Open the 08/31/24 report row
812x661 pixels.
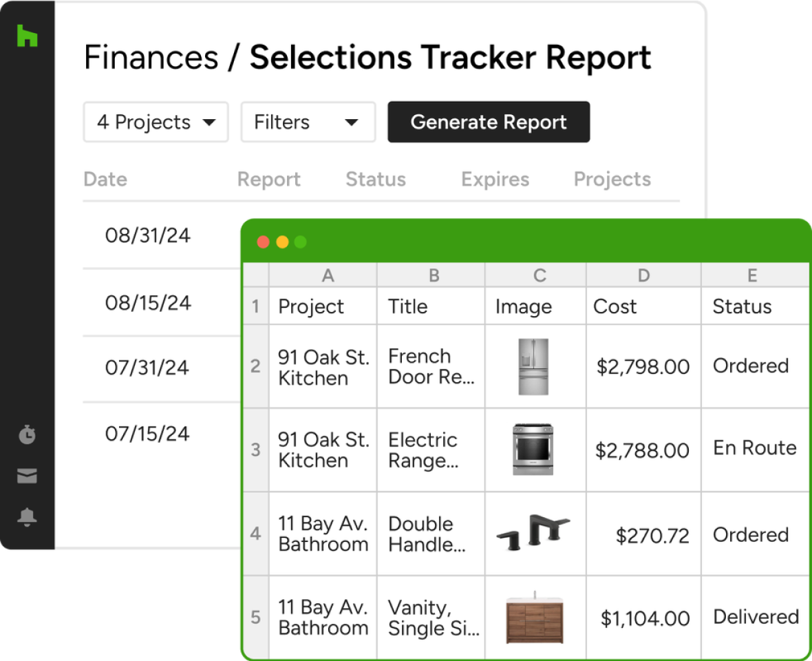[148, 235]
